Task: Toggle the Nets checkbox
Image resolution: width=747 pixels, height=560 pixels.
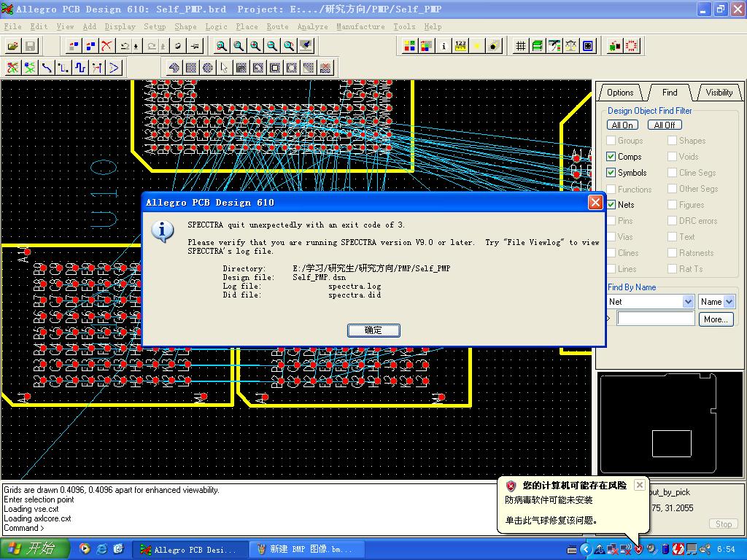Action: [611, 205]
